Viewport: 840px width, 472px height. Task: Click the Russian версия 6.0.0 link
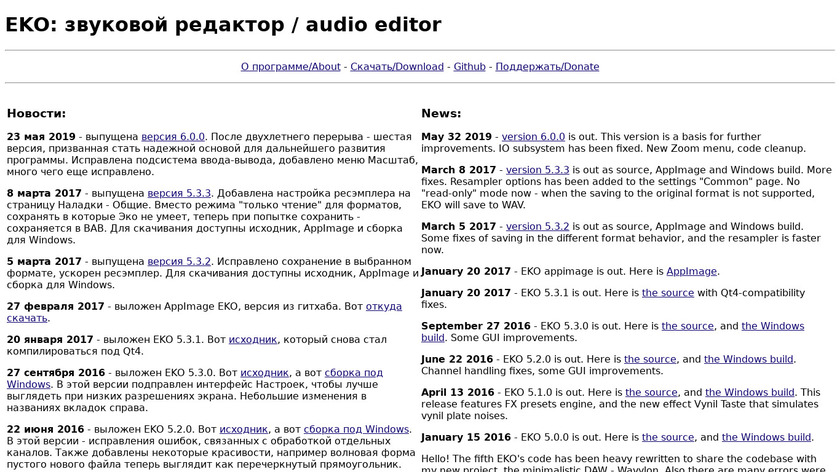click(x=173, y=137)
